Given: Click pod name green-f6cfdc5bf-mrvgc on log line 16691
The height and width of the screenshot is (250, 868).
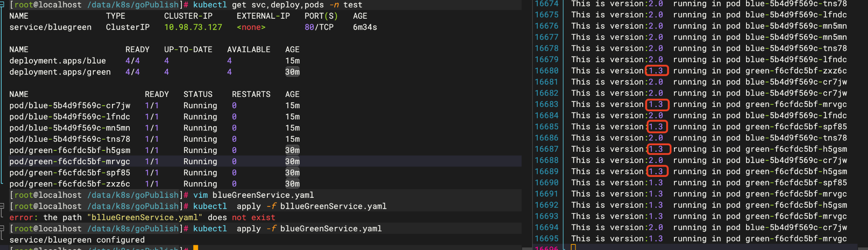Looking at the screenshot, I should [796, 194].
